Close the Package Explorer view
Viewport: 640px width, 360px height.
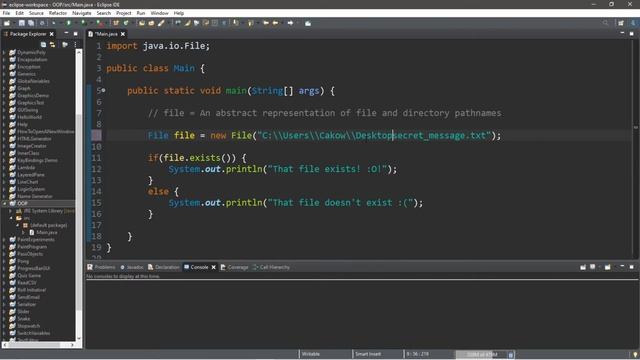click(51, 34)
